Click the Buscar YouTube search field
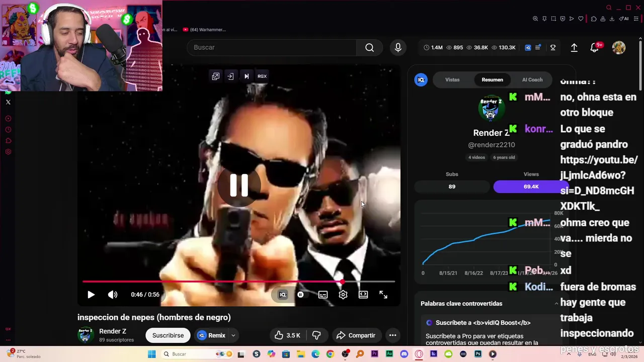The image size is (644, 362). [x=272, y=47]
